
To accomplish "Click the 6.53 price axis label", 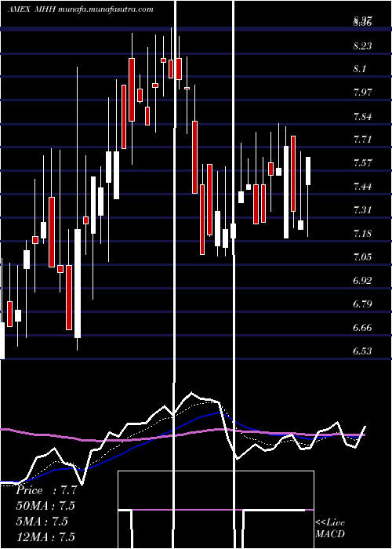I will coord(362,351).
